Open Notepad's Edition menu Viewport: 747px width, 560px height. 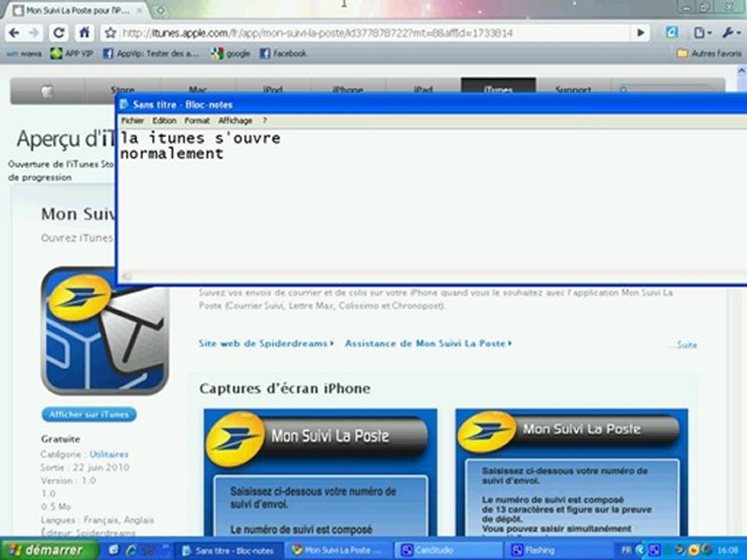coord(164,121)
